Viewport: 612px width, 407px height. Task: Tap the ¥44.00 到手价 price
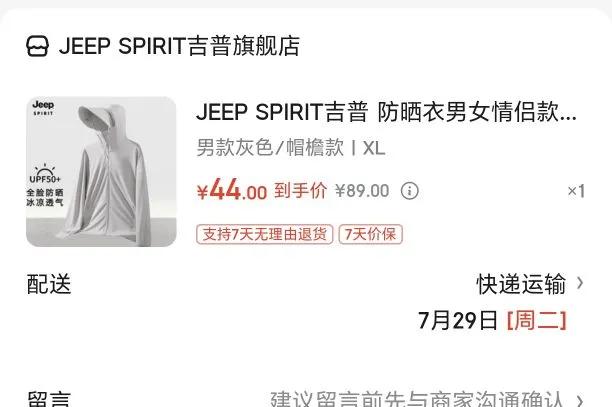pos(262,190)
